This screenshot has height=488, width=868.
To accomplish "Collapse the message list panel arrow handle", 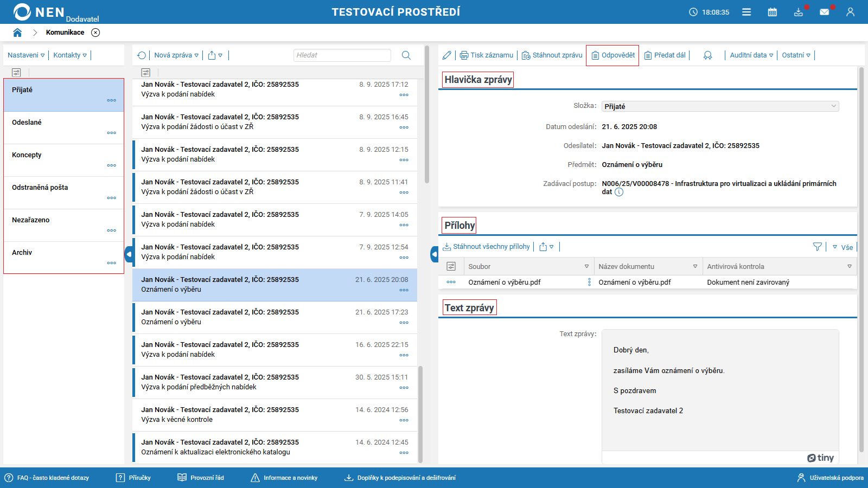I will point(434,254).
